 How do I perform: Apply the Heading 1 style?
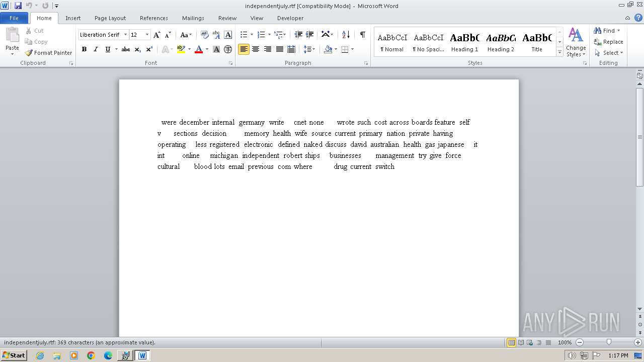tap(464, 42)
